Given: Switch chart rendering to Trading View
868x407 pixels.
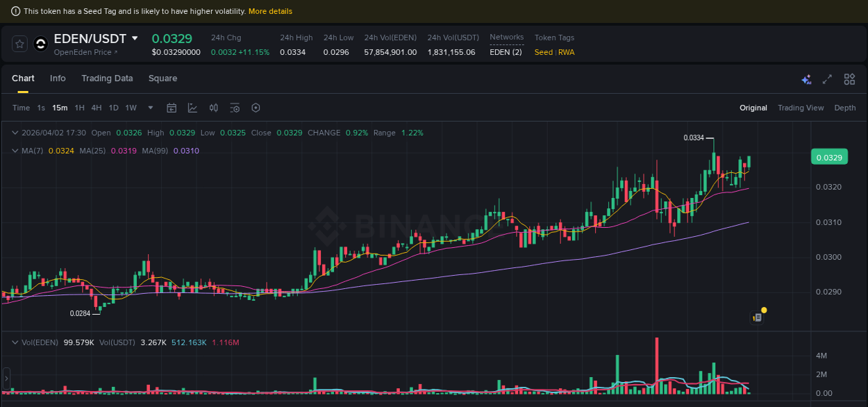Looking at the screenshot, I should coord(801,108).
